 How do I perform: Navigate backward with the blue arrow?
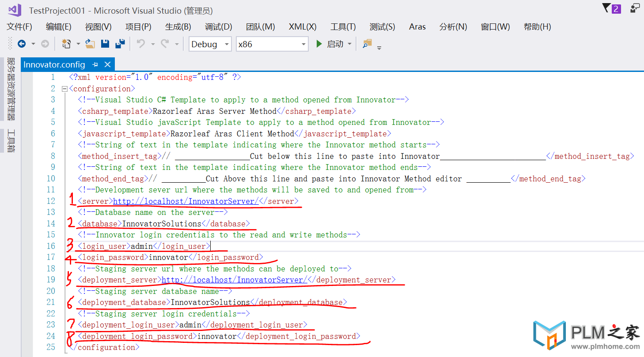[x=21, y=44]
